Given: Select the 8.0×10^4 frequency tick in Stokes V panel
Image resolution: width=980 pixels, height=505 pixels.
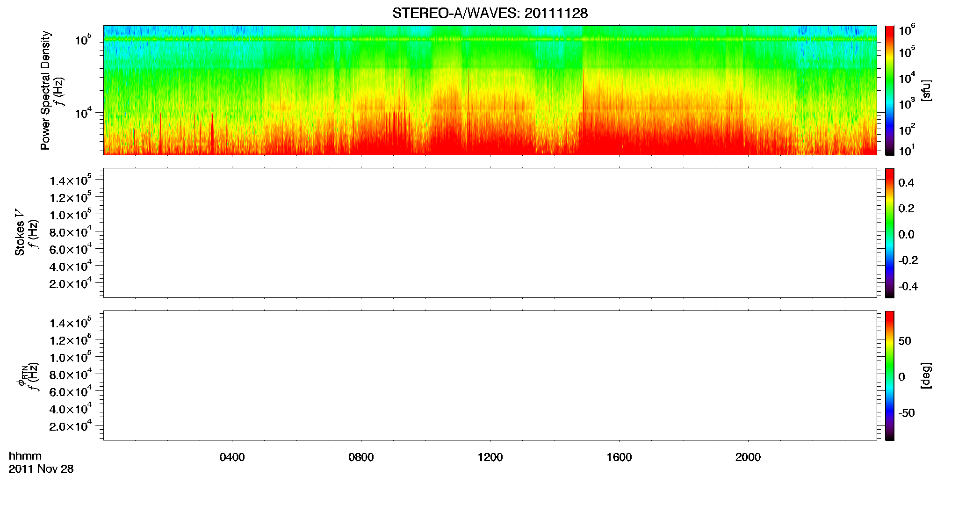Looking at the screenshot, I should pyautogui.click(x=71, y=232).
